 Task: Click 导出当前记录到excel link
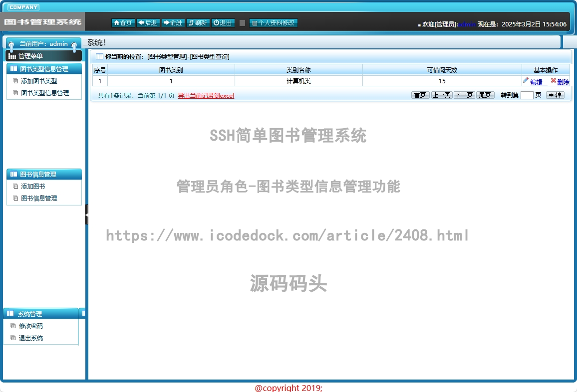[206, 96]
